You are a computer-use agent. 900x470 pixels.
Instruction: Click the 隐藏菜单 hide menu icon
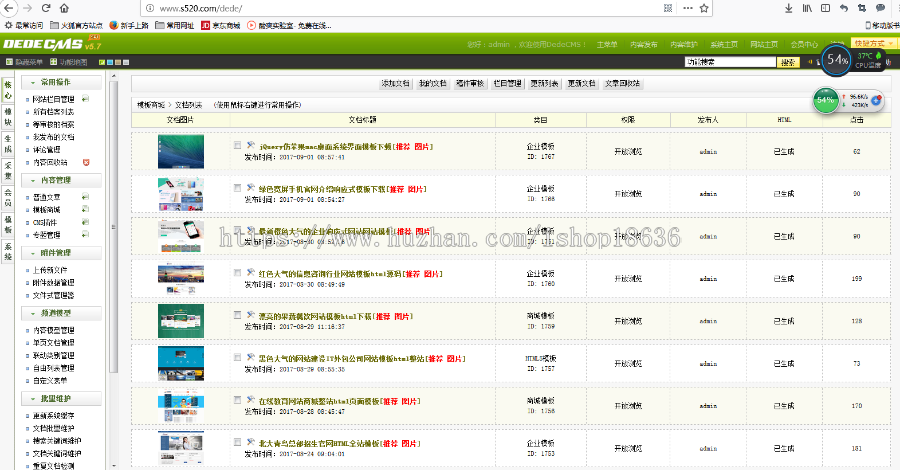(9, 62)
